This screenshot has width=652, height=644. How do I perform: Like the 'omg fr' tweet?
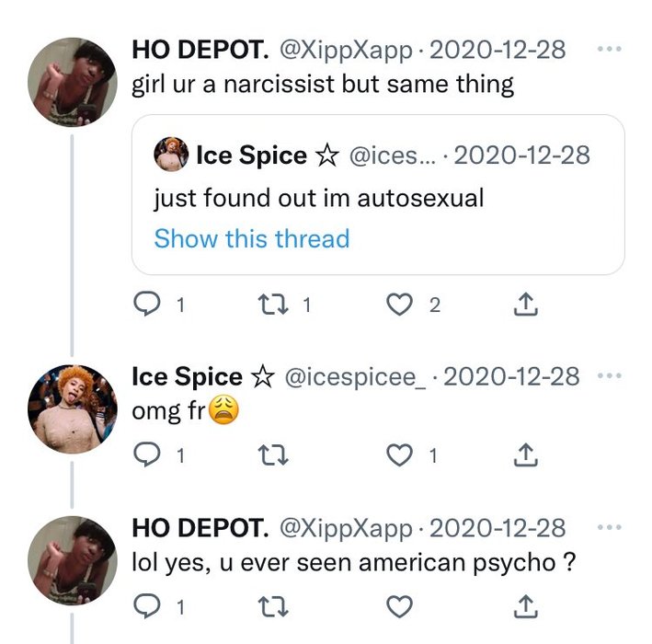click(x=399, y=454)
